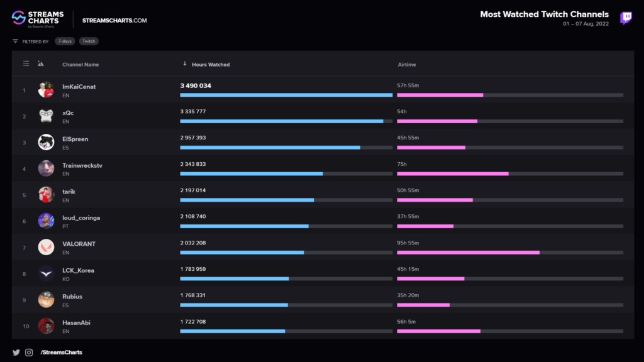Screen dimensions: 644x362
Task: Click the ElSpreen hours watched blue bar
Action: point(270,147)
